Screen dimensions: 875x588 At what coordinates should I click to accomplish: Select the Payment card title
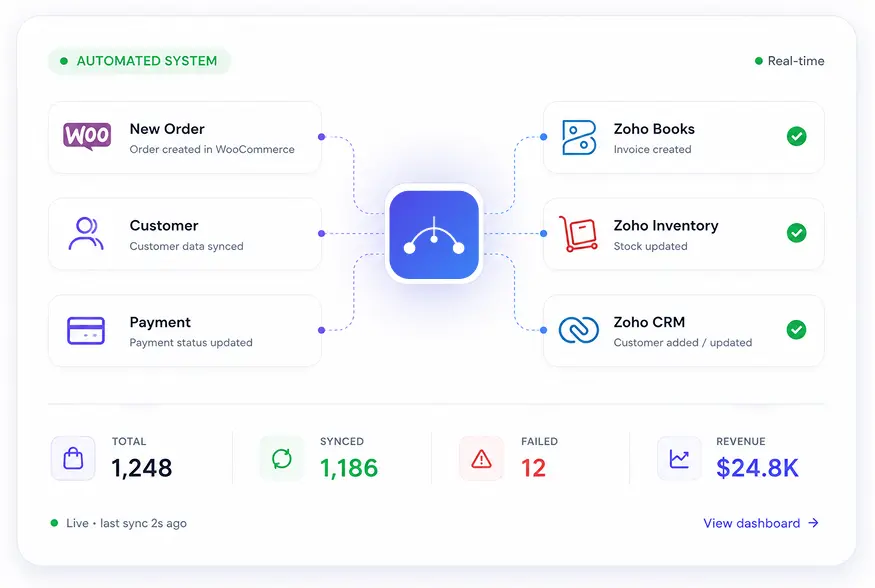click(x=160, y=322)
